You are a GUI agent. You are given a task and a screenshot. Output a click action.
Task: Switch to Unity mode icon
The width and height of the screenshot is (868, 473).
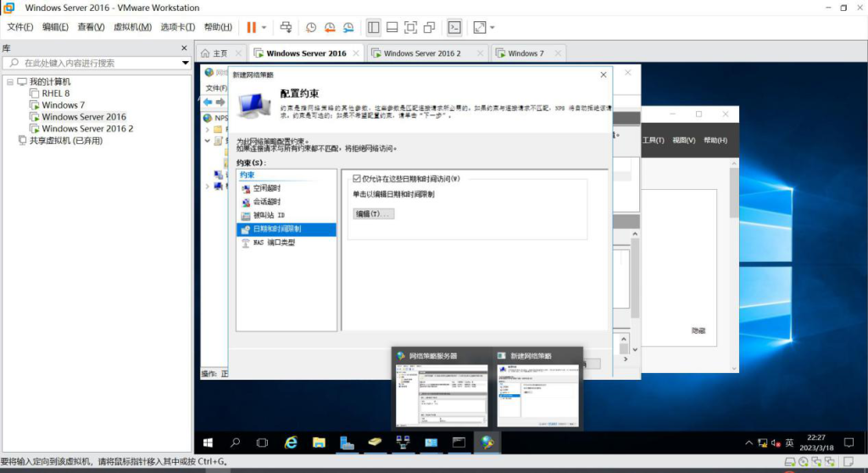tap(429, 27)
